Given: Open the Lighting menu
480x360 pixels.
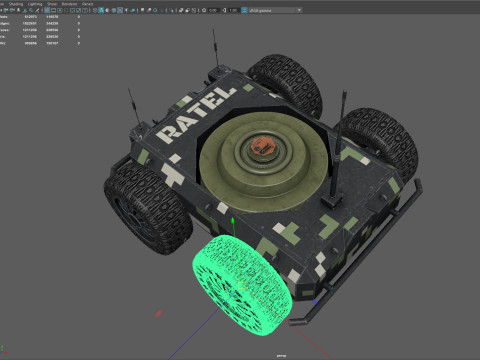Looking at the screenshot, I should coord(35,4).
